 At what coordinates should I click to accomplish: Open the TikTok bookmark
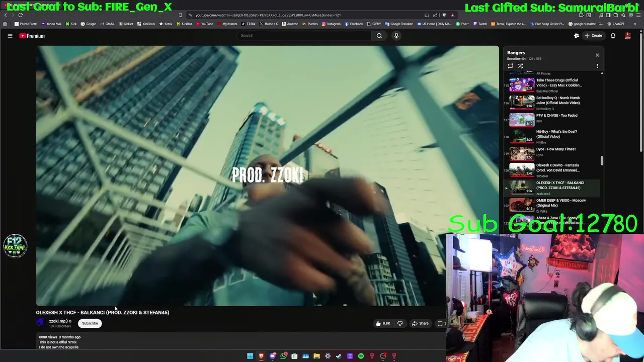coord(249,24)
